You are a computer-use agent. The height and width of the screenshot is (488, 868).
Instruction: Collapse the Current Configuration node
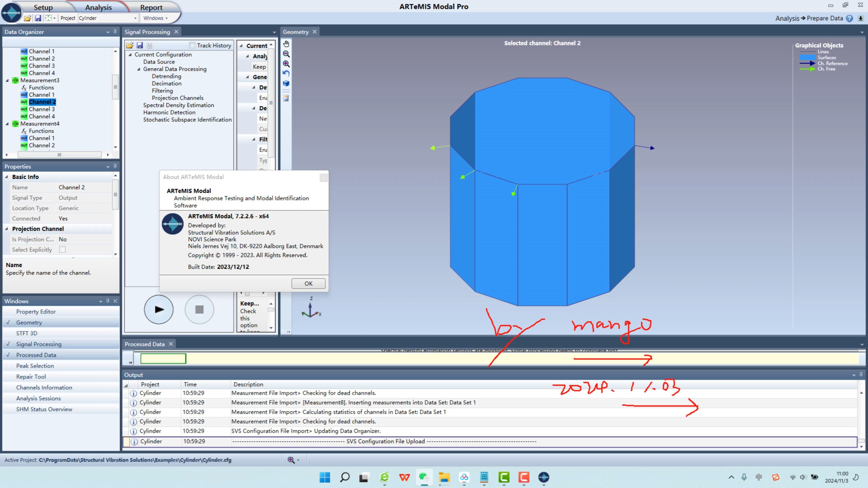(130, 54)
